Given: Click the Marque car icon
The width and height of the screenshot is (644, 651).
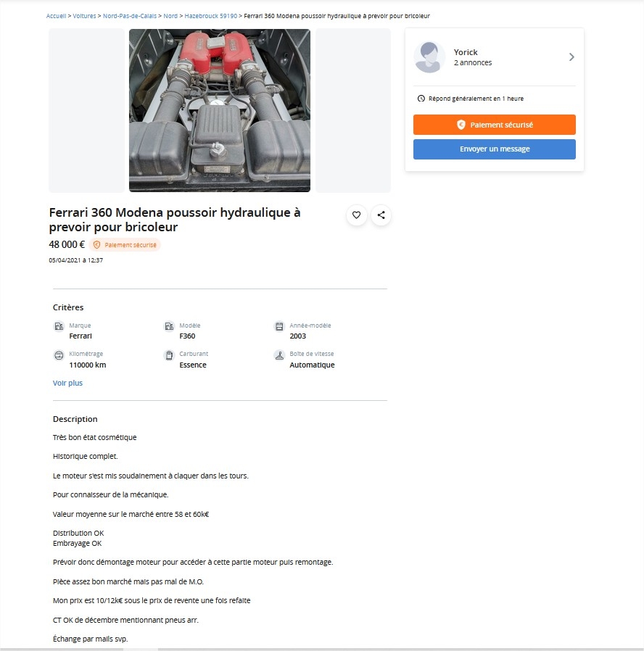Looking at the screenshot, I should (x=59, y=326).
